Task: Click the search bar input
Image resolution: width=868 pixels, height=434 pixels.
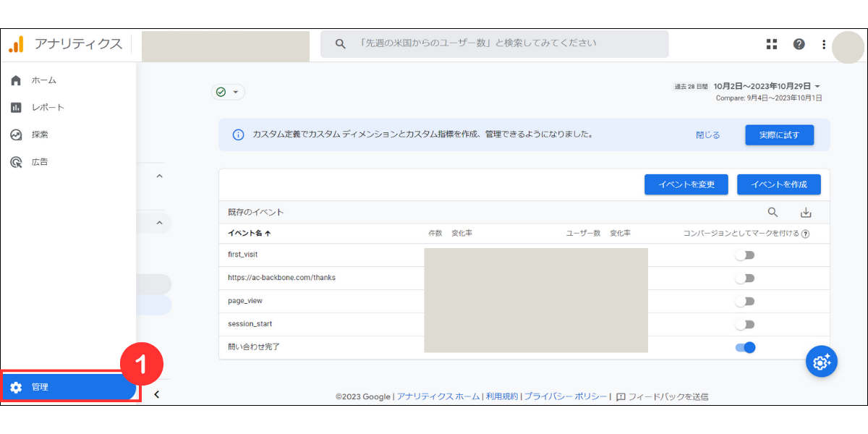Action: (495, 43)
